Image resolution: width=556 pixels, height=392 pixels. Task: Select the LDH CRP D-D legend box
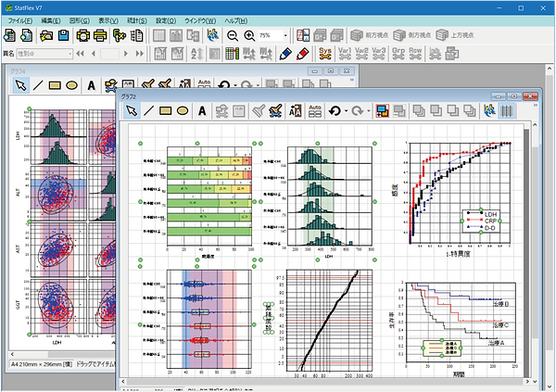click(481, 221)
